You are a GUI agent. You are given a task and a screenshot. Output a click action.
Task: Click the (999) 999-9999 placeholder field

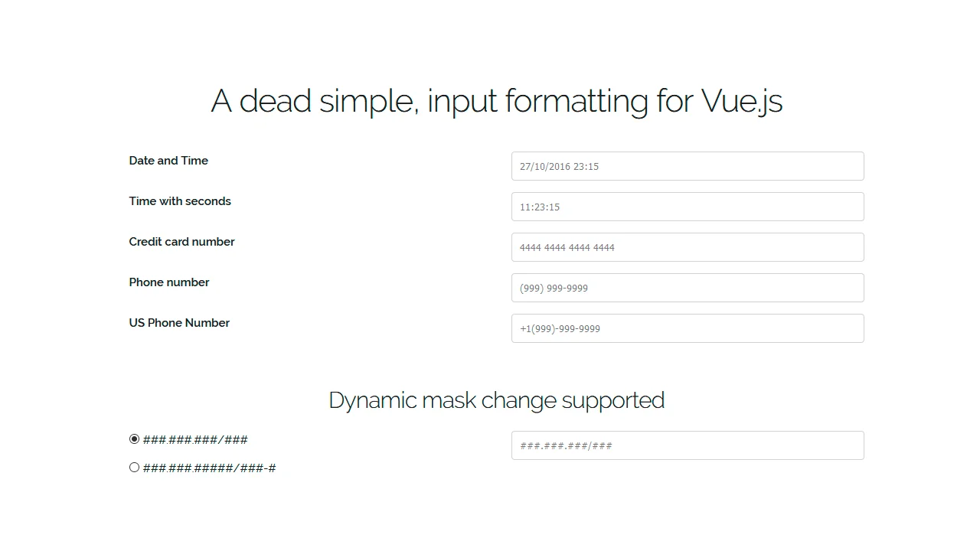[687, 288]
